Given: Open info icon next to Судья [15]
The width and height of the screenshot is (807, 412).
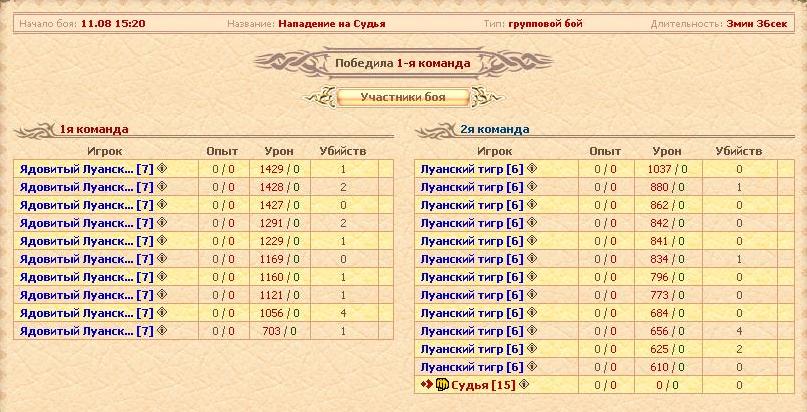Looking at the screenshot, I should pos(524,384).
